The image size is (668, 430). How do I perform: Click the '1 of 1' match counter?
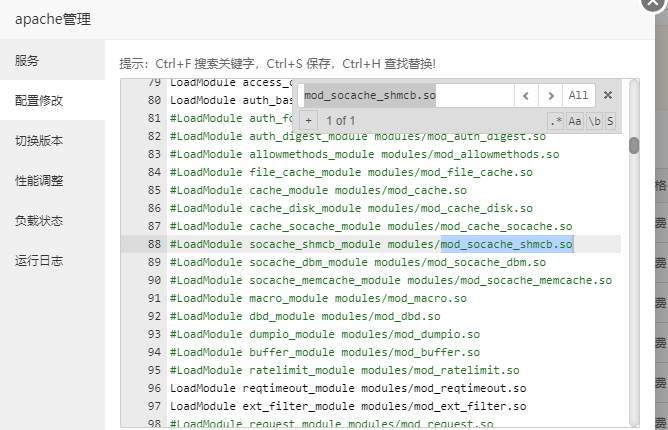[x=340, y=121]
